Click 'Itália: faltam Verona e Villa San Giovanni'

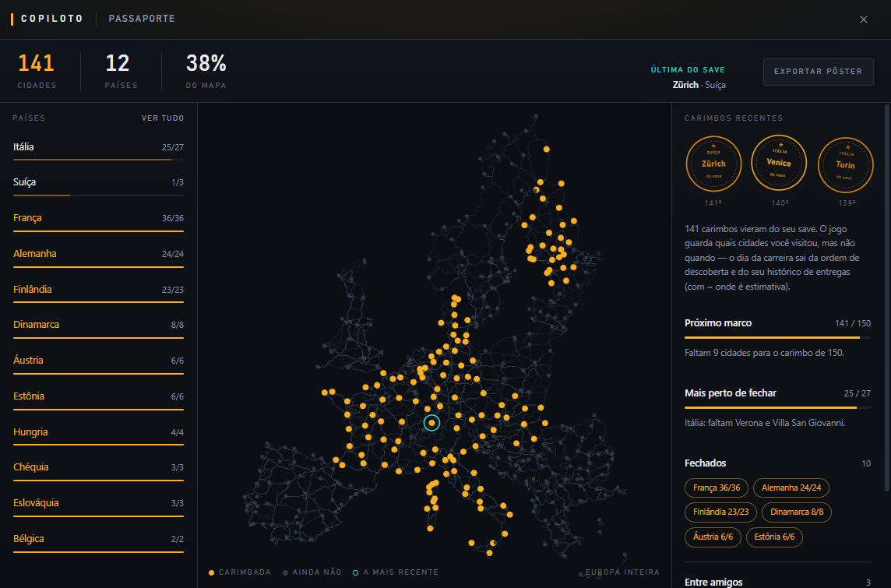[764, 423]
